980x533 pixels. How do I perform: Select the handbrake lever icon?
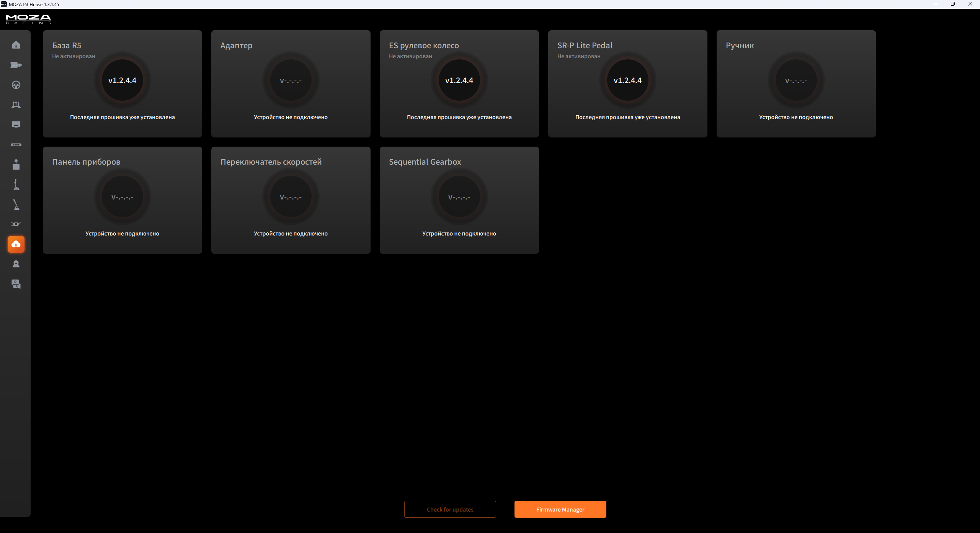tap(16, 204)
